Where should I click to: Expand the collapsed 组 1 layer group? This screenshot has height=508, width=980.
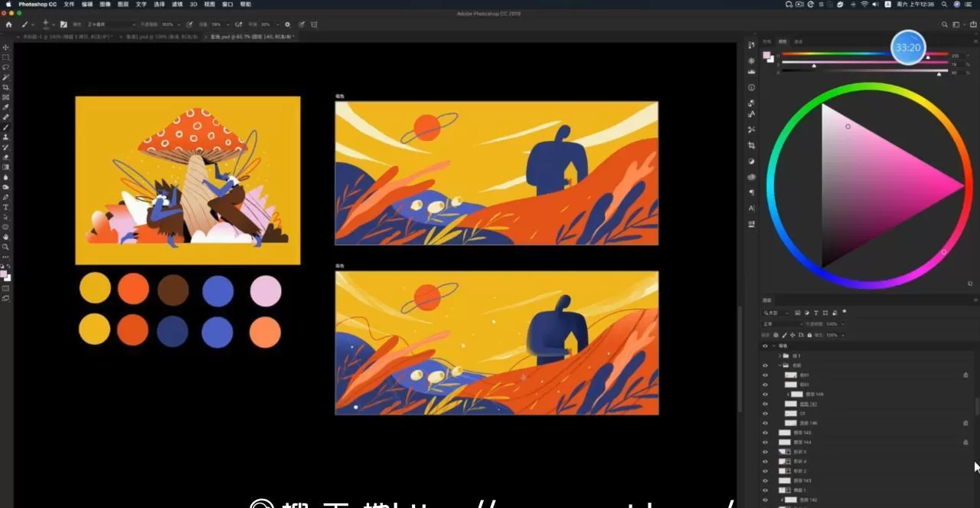(x=780, y=356)
